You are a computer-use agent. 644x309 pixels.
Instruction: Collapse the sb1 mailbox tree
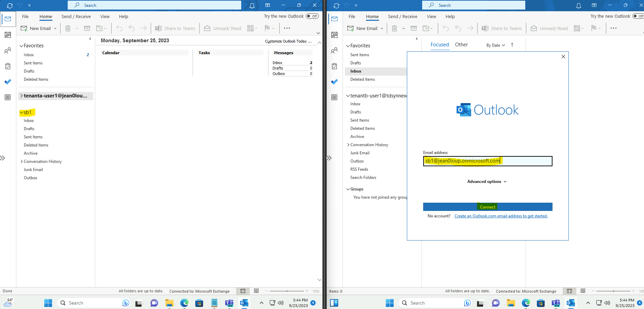21,112
